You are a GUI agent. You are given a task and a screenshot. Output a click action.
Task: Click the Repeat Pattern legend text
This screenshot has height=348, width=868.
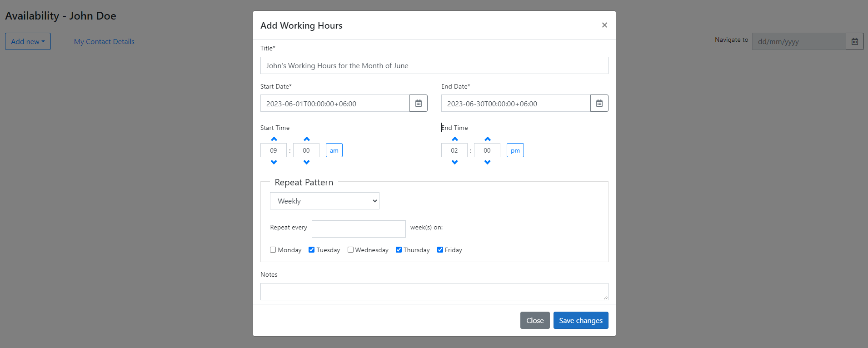(304, 182)
